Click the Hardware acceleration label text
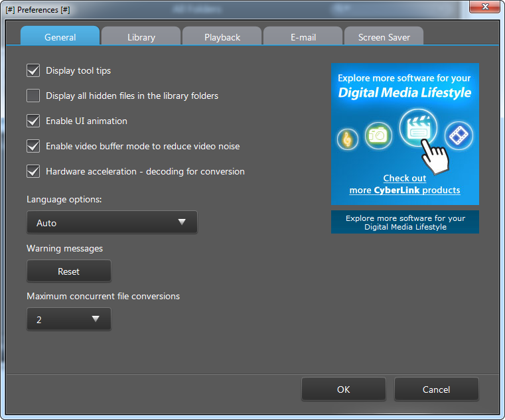 tap(145, 171)
